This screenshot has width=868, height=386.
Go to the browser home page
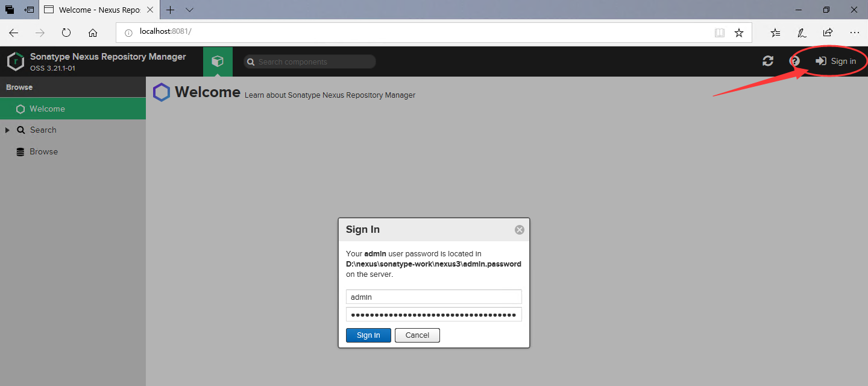pyautogui.click(x=93, y=33)
